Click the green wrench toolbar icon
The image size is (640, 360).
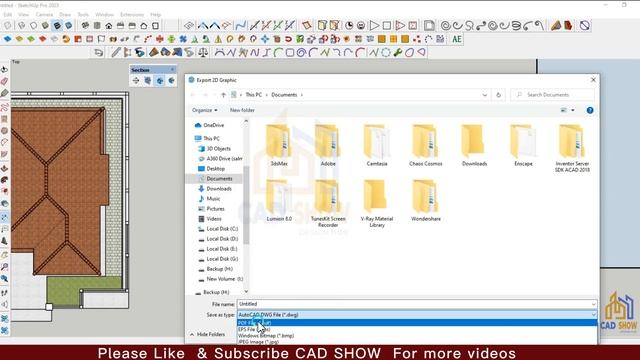(398, 52)
